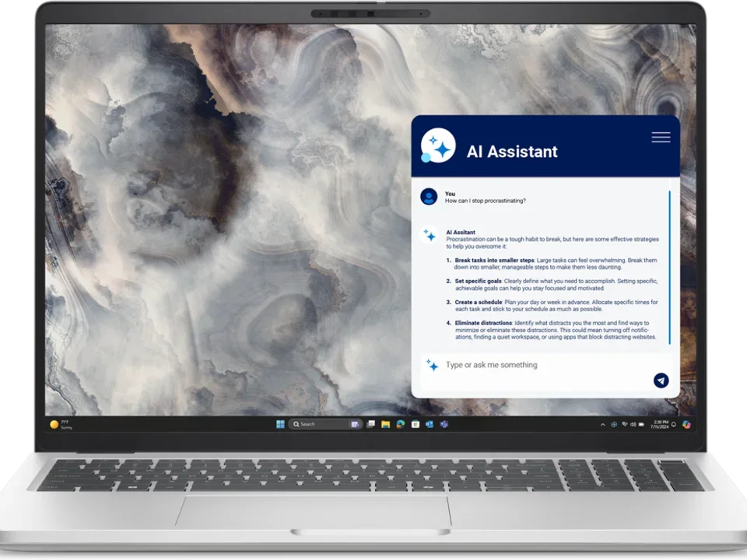
Task: Open the hamburger menu in AI Assistant
Action: click(x=661, y=137)
